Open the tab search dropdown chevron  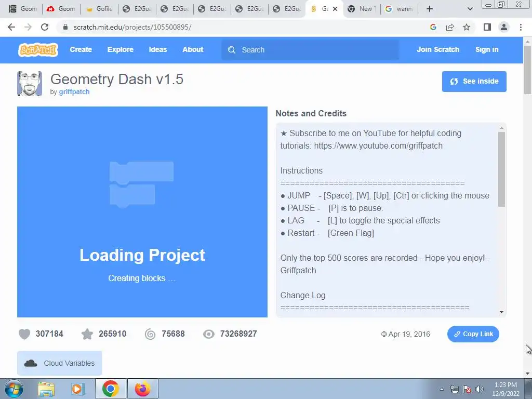(470, 9)
